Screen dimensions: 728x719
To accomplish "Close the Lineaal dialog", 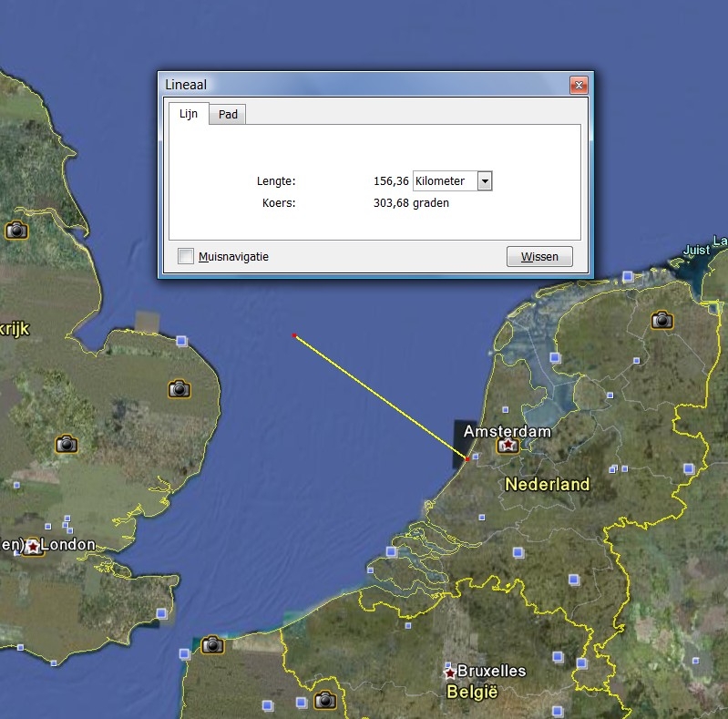I will point(579,85).
